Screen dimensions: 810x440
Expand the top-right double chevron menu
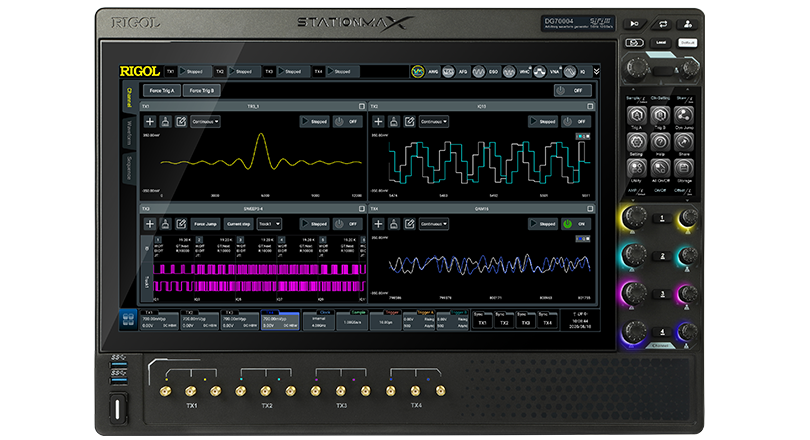click(597, 72)
